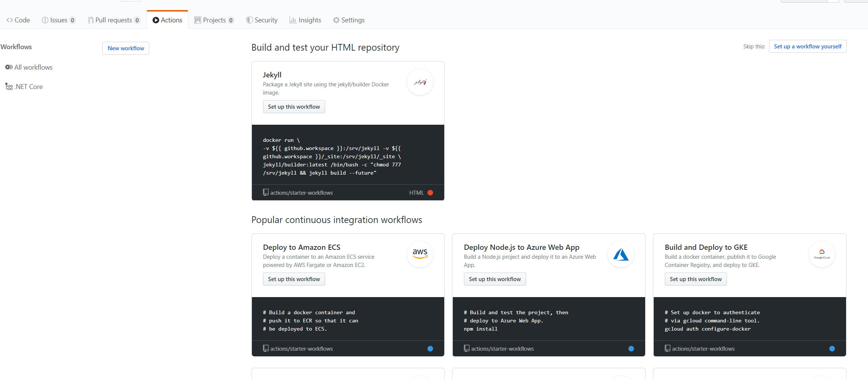This screenshot has width=868, height=379.
Task: Click Set up a workflow yourself
Action: (x=807, y=47)
